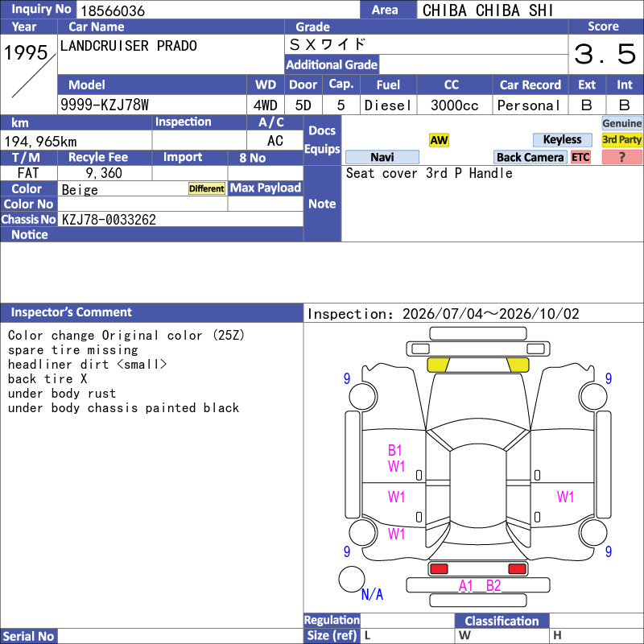The width and height of the screenshot is (644, 644).
Task: Click the B1 damage mark on diagram
Action: click(x=394, y=451)
